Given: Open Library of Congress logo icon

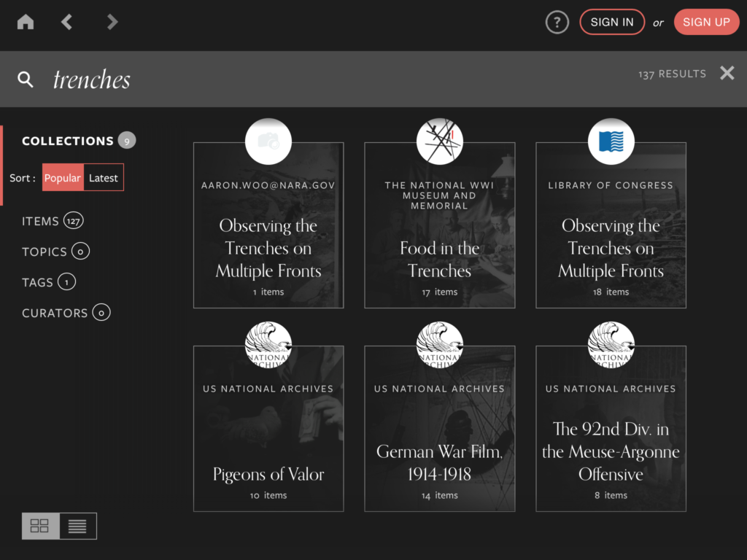Looking at the screenshot, I should [611, 141].
